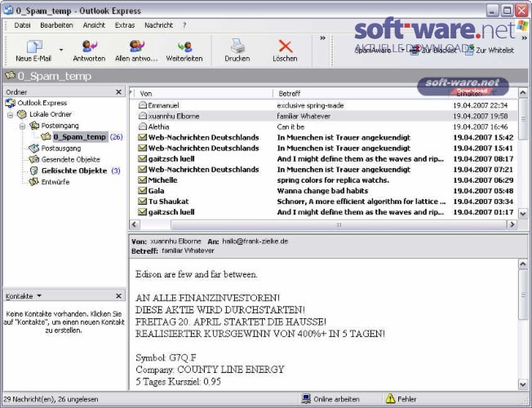Click envelope icon of Tu Shaukat message
The image size is (532, 408).
[x=142, y=202]
